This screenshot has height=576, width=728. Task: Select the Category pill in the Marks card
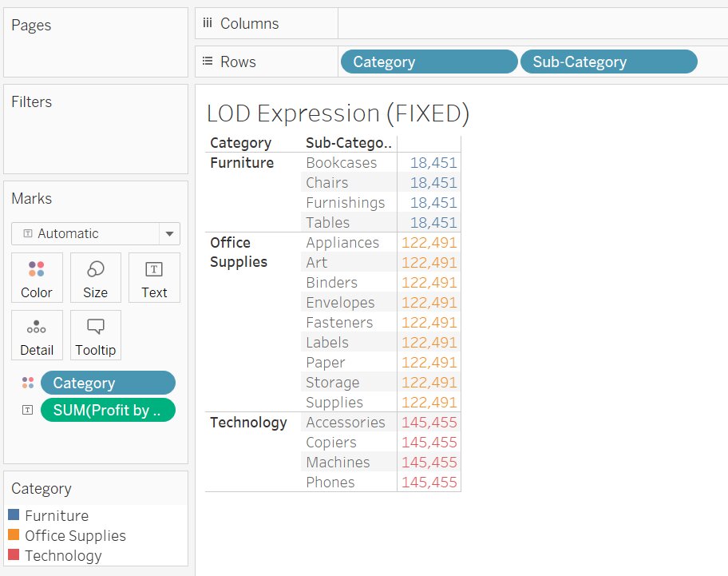[108, 383]
